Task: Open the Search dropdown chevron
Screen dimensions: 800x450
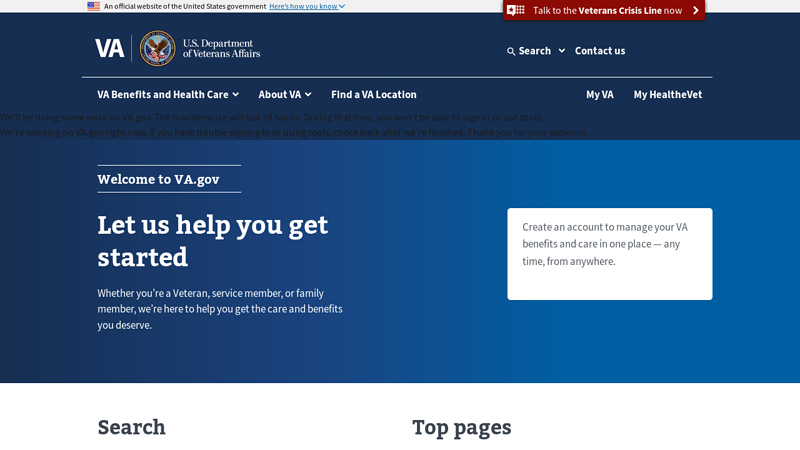Action: 562,51
